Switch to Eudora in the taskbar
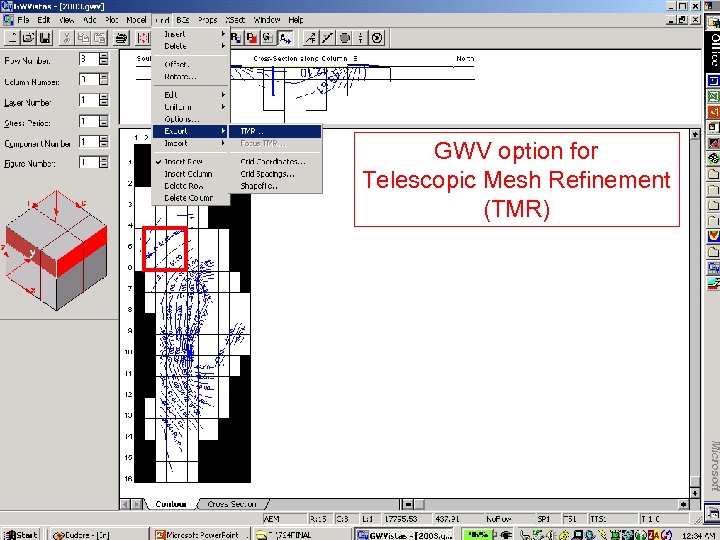 [97, 534]
